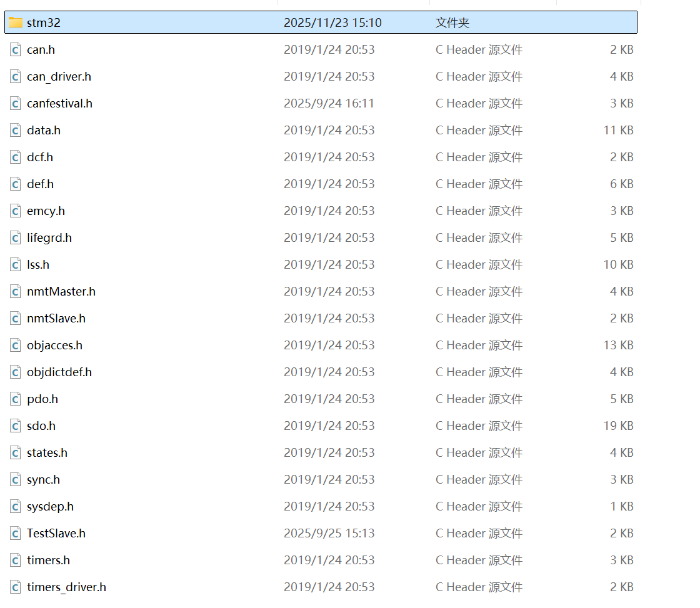Select the file name TestSlave.h

(56, 533)
